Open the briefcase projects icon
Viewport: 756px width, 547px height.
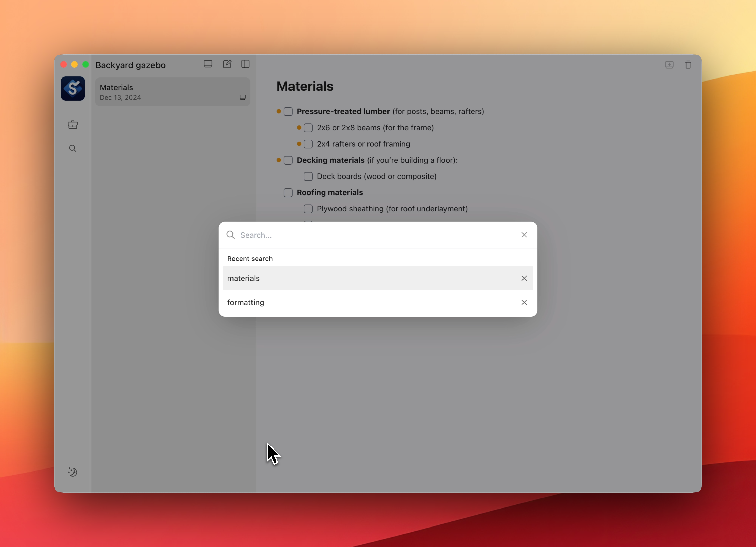click(73, 125)
